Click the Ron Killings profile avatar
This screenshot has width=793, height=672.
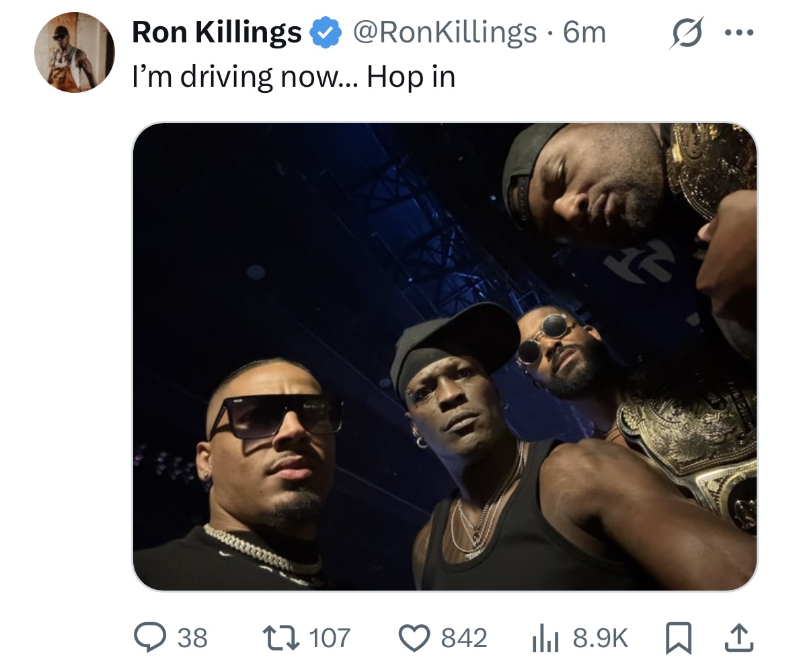tap(75, 52)
